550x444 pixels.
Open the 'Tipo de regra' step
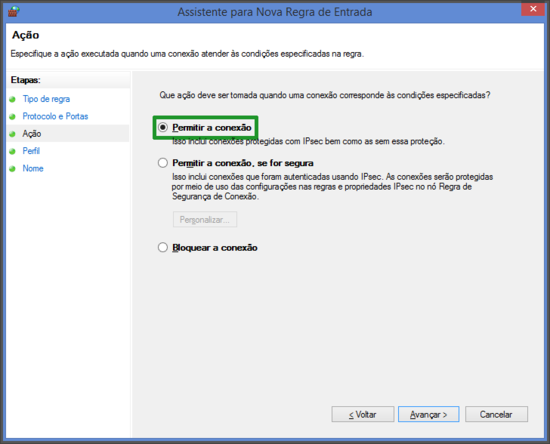(x=46, y=99)
